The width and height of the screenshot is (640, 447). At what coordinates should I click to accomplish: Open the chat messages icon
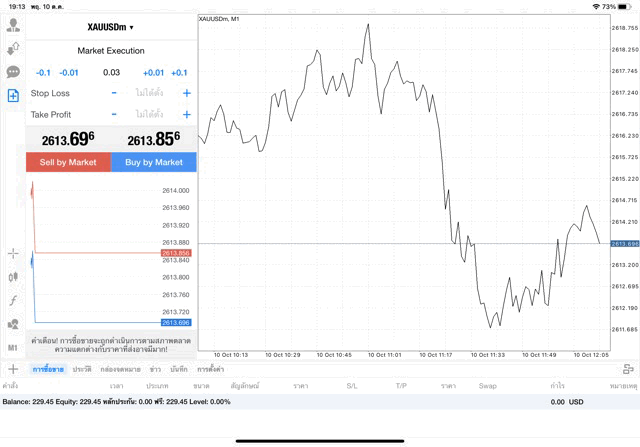click(x=13, y=72)
